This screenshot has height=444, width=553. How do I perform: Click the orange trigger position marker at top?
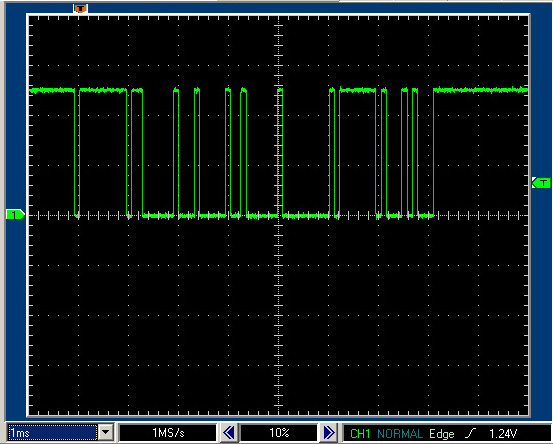tap(80, 9)
